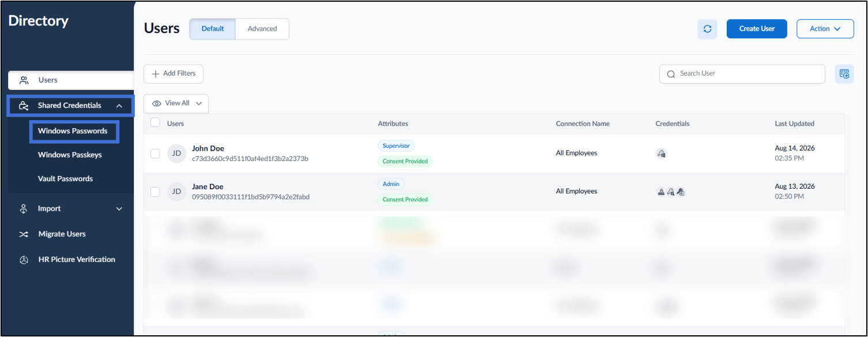Click Jane Doe's first credential icon
Screen dimensions: 868x337
pyautogui.click(x=661, y=192)
